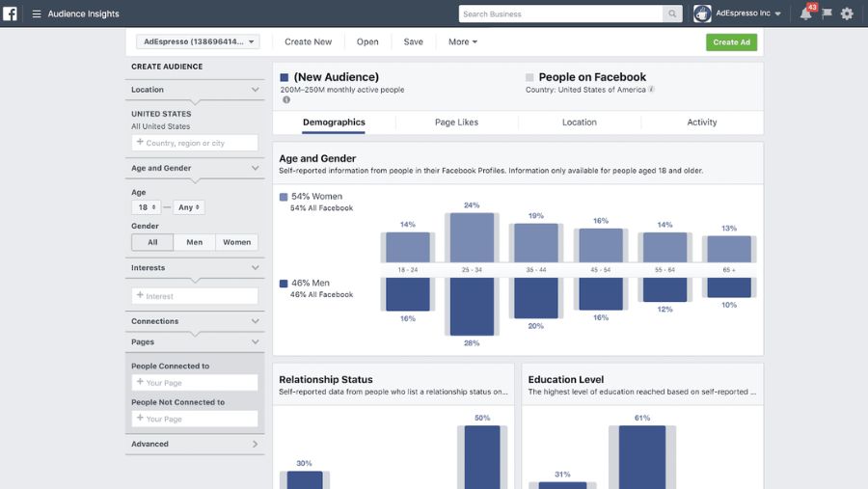Click Open in toolbar

point(367,41)
